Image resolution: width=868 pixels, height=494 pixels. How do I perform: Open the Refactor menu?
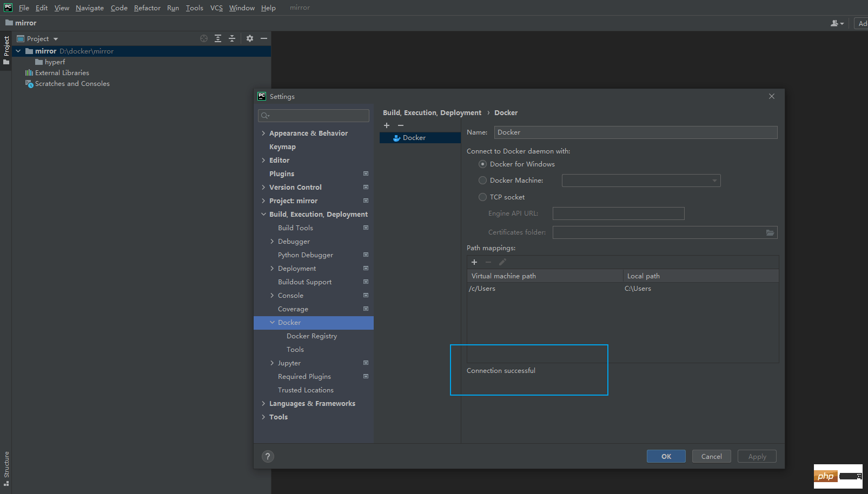(x=147, y=8)
